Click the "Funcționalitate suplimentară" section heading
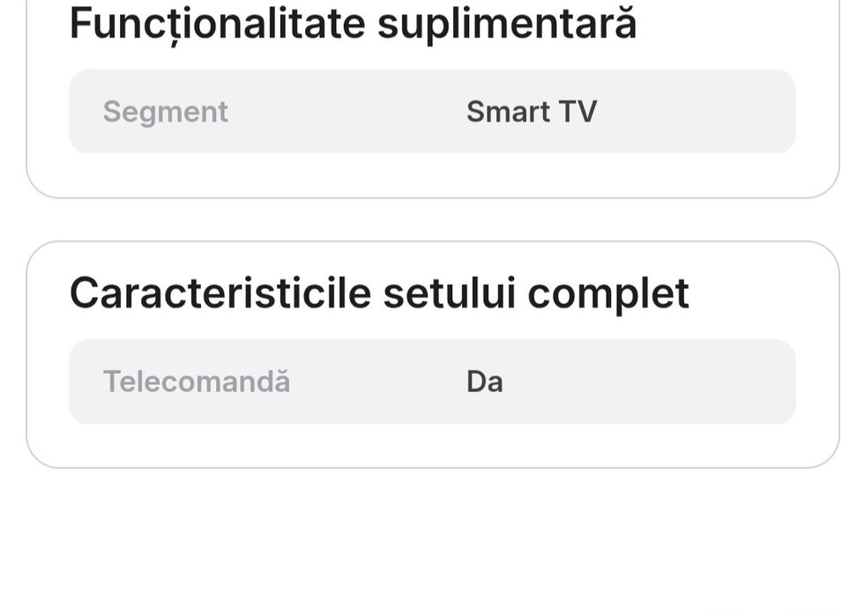This screenshot has height=616, width=865. pyautogui.click(x=353, y=24)
